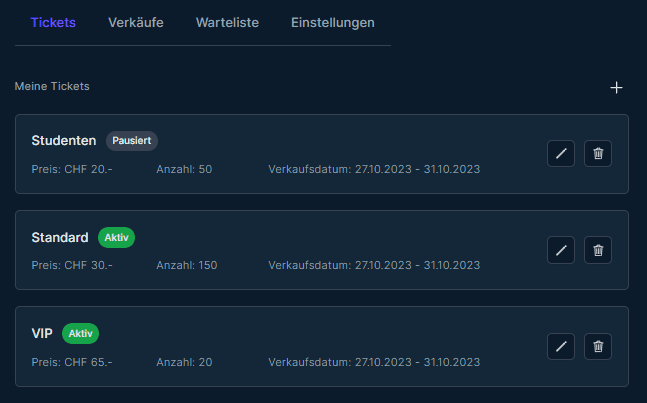
Task: Select the Studenten ticket title
Action: [63, 141]
